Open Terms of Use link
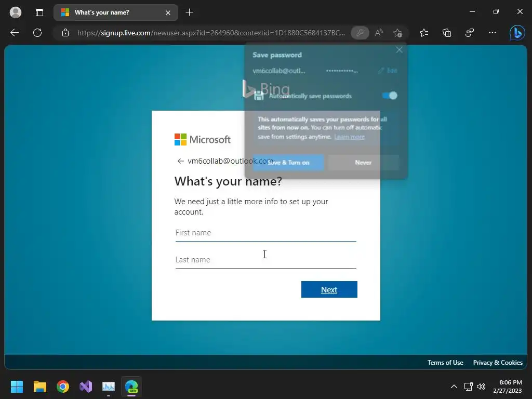Image resolution: width=532 pixels, height=399 pixels. click(x=445, y=362)
